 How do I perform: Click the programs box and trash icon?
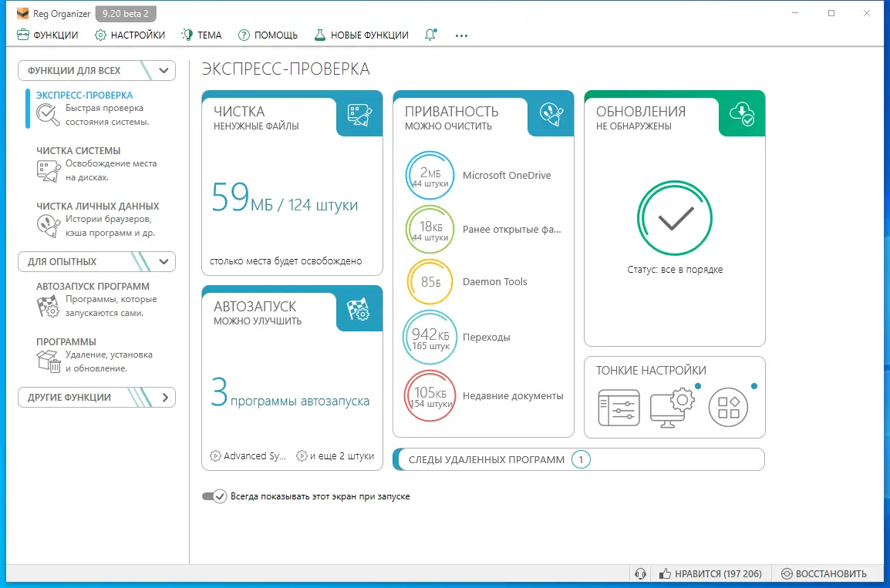click(49, 361)
